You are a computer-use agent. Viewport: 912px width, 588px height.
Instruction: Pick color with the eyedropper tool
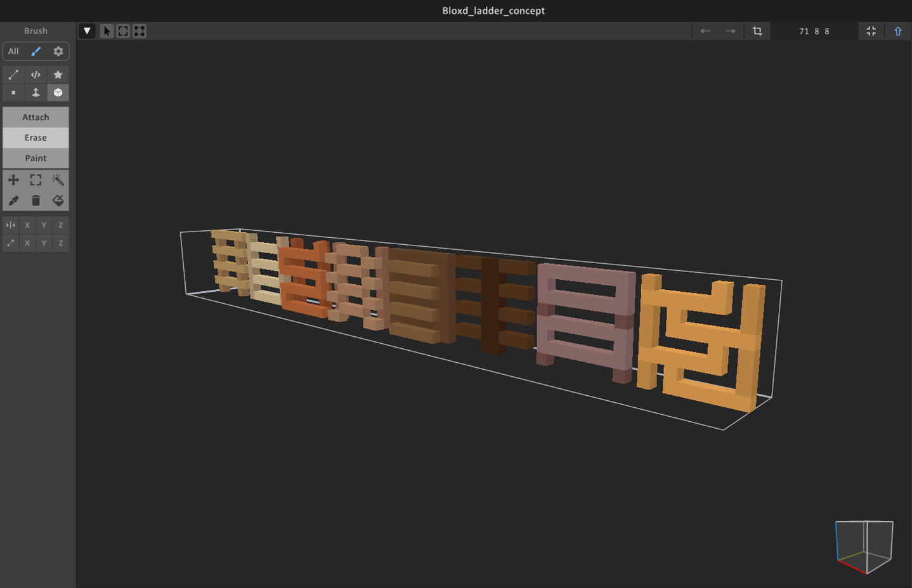pos(13,200)
